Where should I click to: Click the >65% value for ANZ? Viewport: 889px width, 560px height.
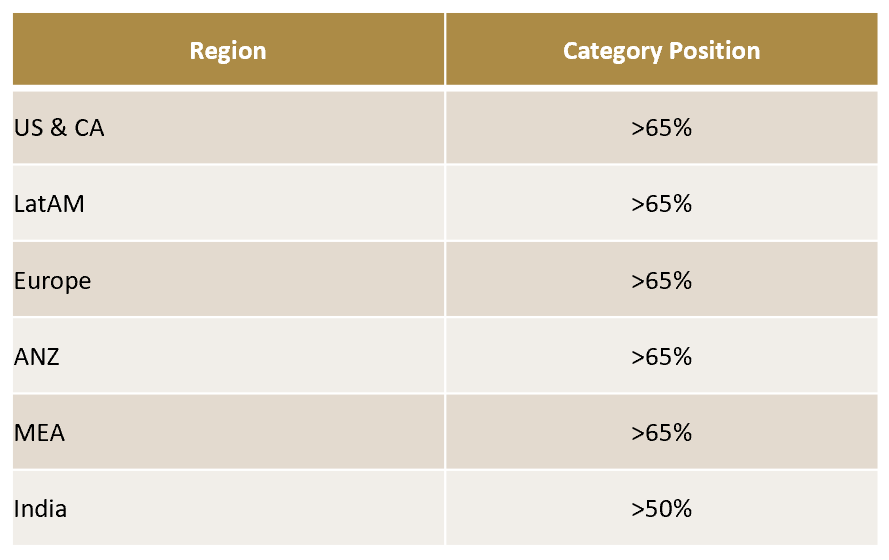tap(661, 357)
